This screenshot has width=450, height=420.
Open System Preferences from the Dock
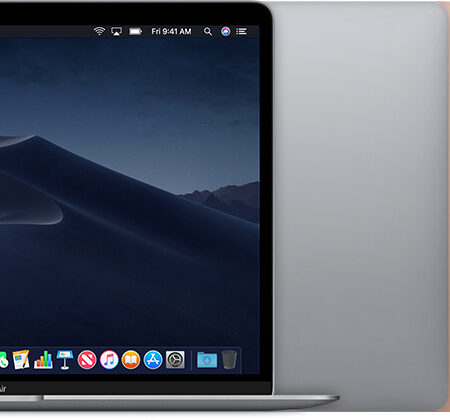(x=175, y=360)
